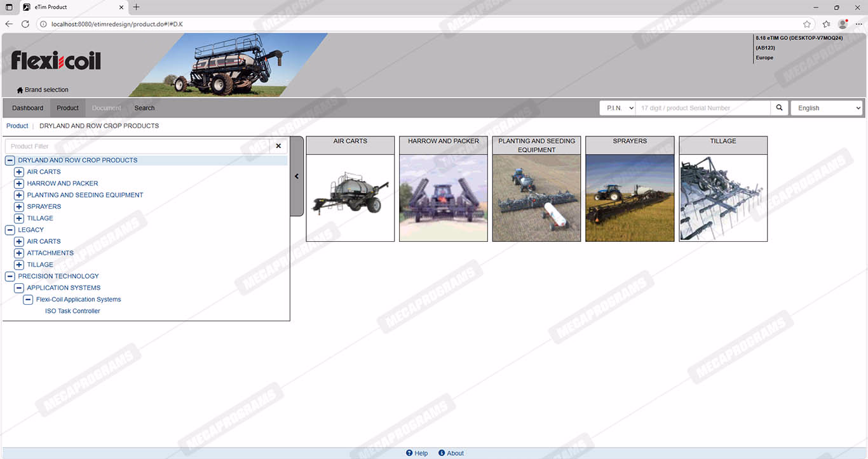Collapse Flexi-Coil Application Systems node
Image resolution: width=868 pixels, height=459 pixels.
point(28,300)
